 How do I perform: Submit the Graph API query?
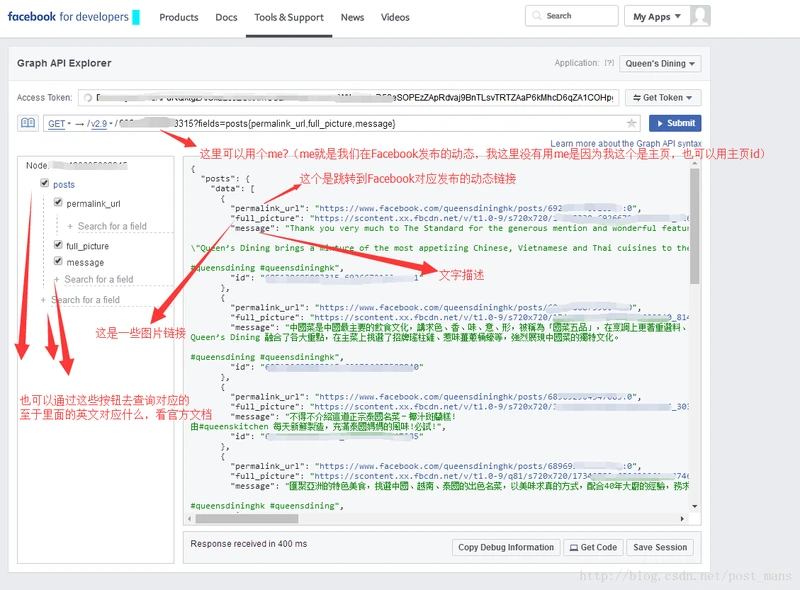point(675,123)
